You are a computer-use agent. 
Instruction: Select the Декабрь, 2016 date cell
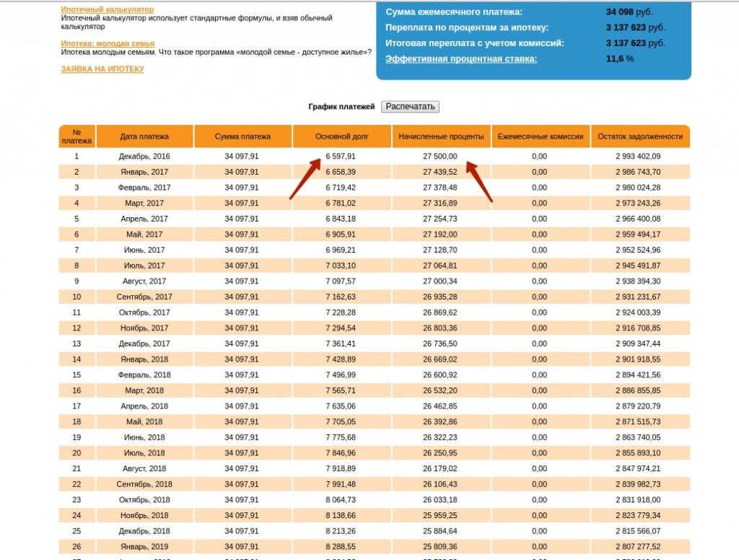pyautogui.click(x=144, y=157)
